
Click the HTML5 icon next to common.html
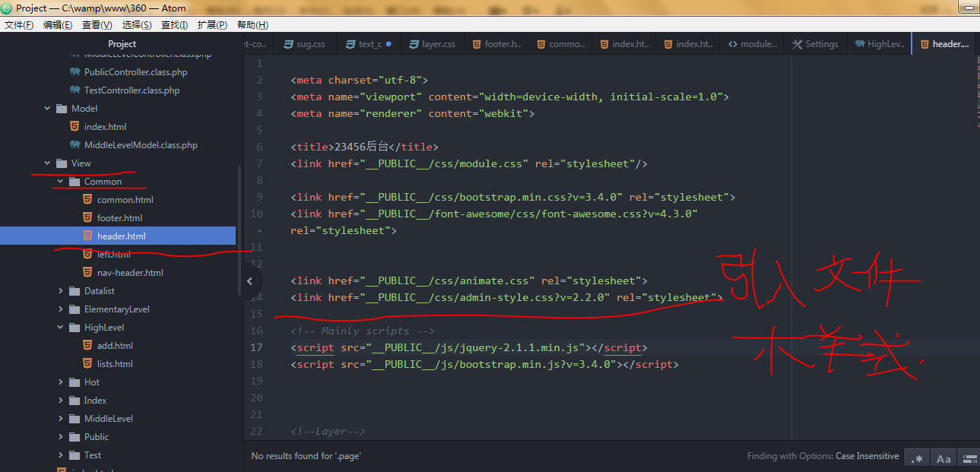[87, 200]
